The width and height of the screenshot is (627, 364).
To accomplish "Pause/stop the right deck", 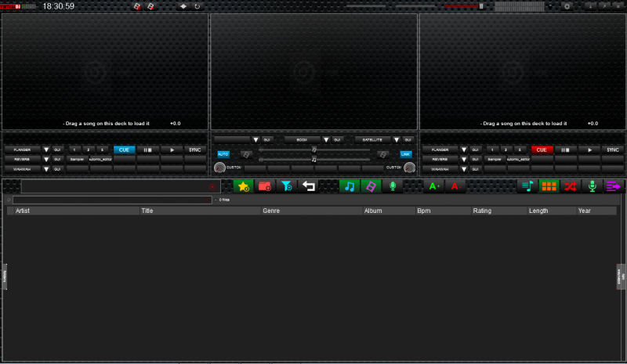I will point(565,150).
